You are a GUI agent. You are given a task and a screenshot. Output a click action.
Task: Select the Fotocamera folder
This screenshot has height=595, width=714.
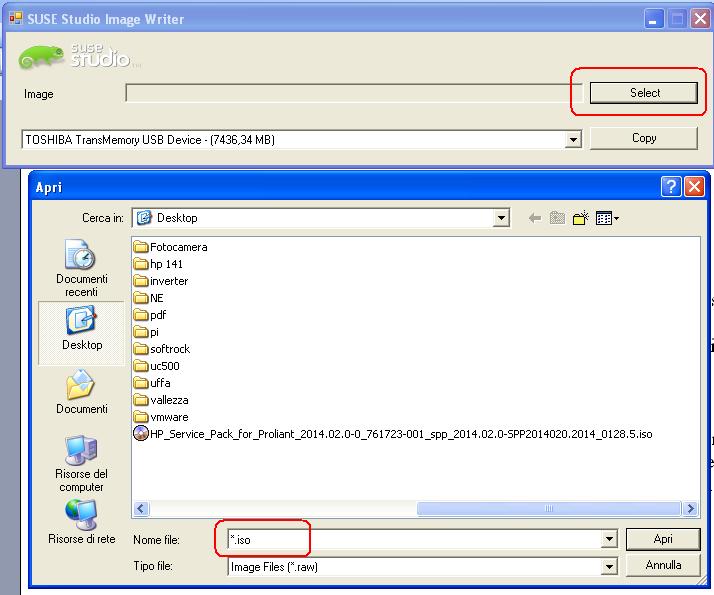(171, 247)
